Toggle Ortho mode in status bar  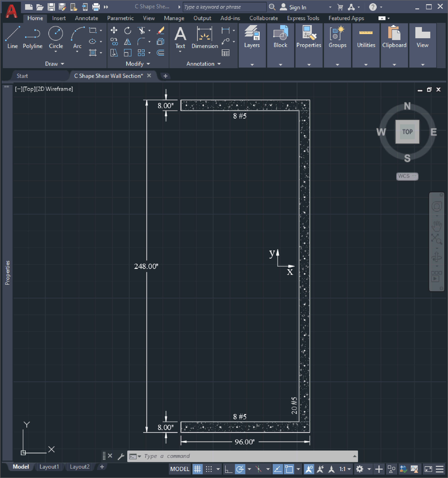point(228,469)
